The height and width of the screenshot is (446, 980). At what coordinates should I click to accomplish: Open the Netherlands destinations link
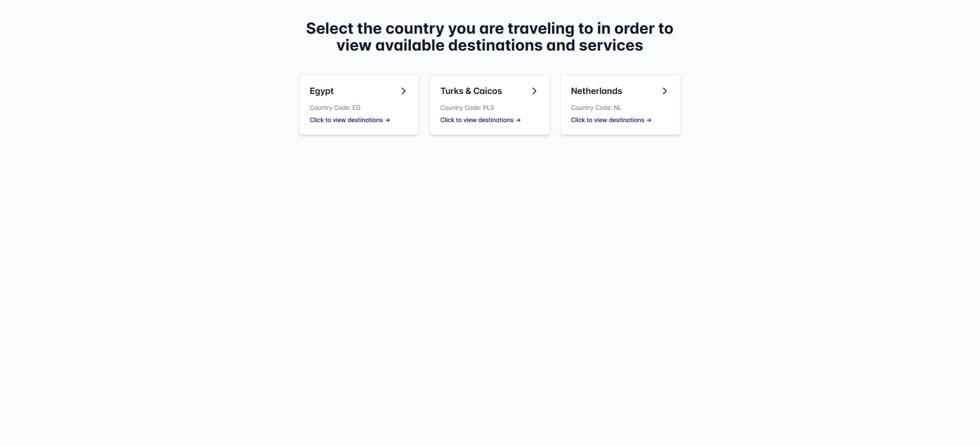pos(607,120)
